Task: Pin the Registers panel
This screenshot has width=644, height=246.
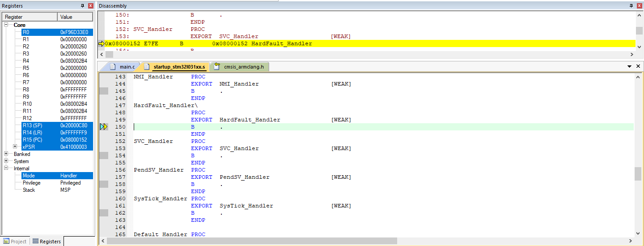Action: coord(82,6)
